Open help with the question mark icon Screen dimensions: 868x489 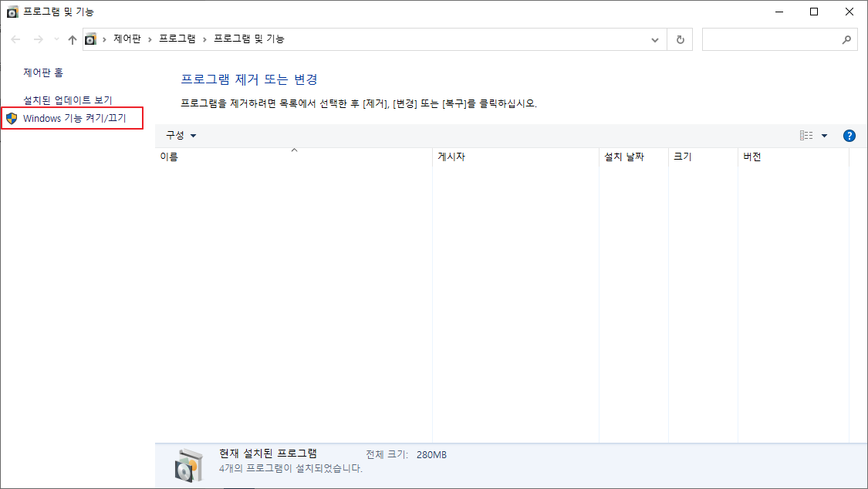(849, 136)
